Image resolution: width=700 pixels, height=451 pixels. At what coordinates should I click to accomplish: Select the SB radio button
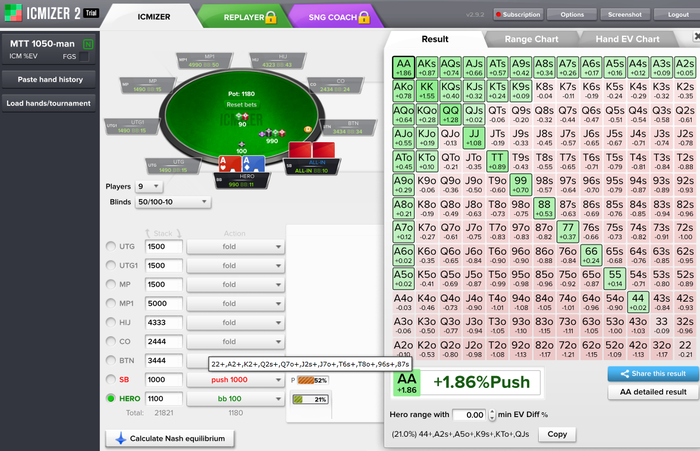(x=111, y=380)
